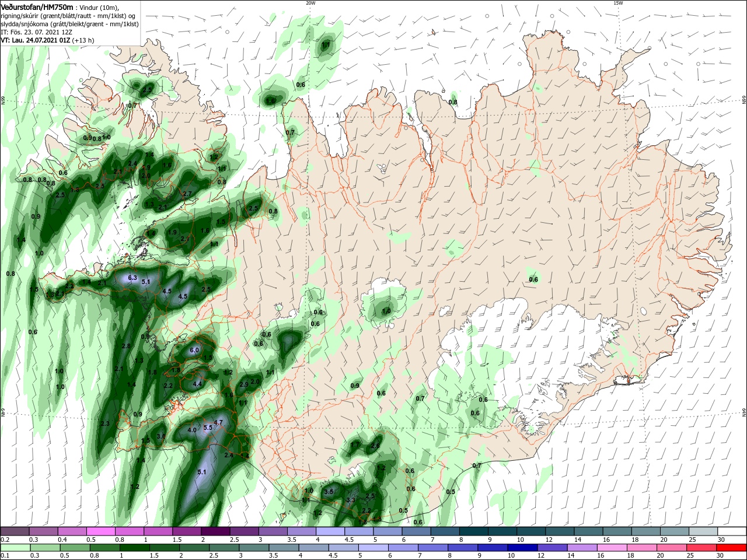Select the lavender snow swatch starting at 4
The height and width of the screenshot is (560, 747).
coord(330,531)
